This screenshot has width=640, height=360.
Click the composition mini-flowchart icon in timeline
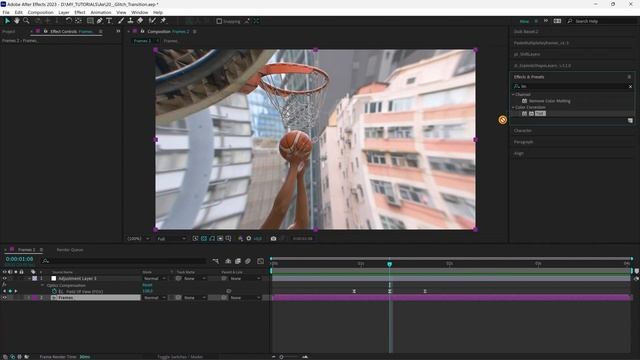pyautogui.click(x=216, y=261)
